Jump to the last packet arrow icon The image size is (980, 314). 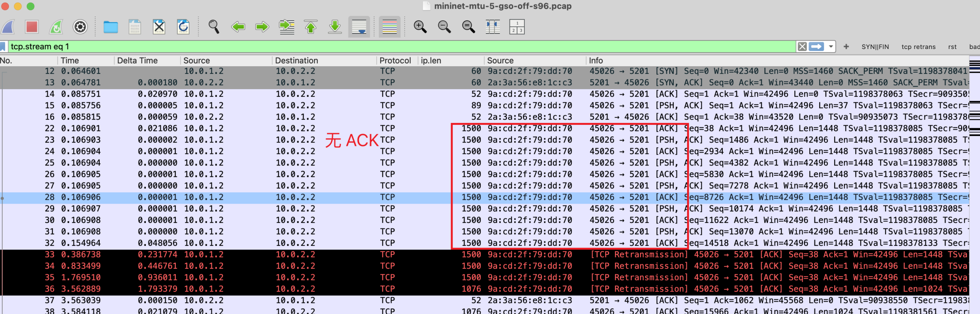[335, 27]
